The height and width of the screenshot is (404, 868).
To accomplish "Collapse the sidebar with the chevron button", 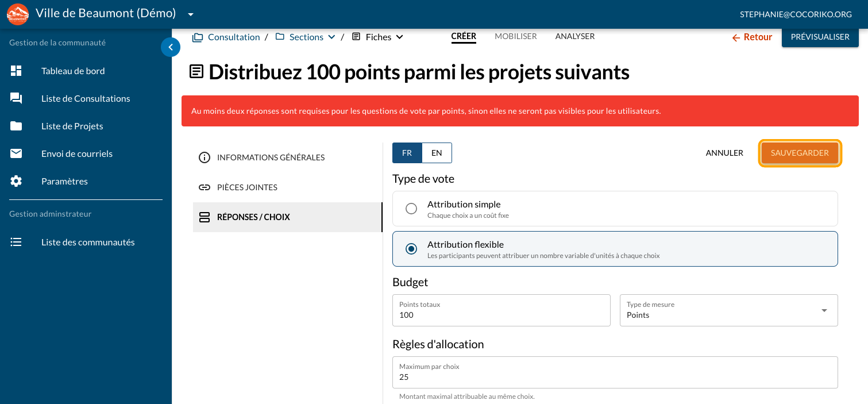I will click(171, 47).
